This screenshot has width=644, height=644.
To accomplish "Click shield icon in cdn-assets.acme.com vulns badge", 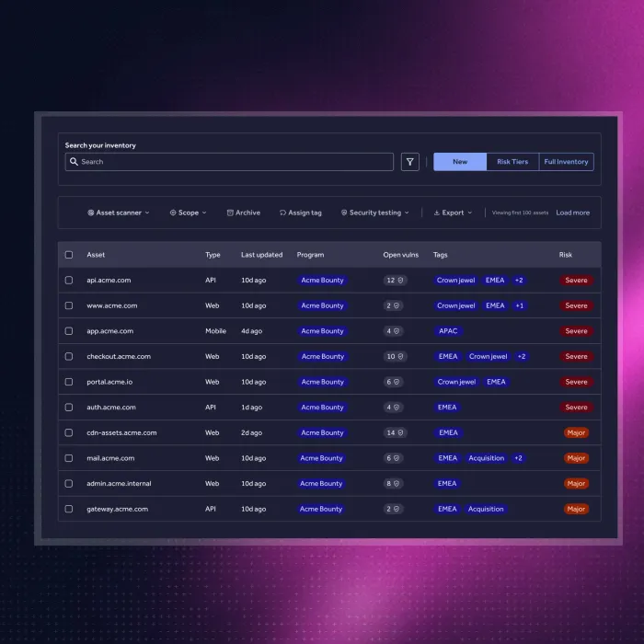I will coord(400,433).
